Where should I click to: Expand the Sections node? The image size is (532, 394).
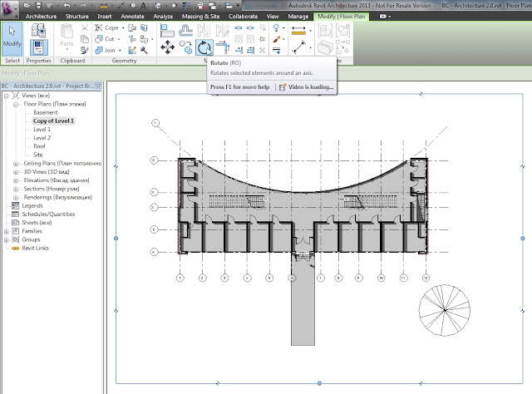pyautogui.click(x=16, y=190)
